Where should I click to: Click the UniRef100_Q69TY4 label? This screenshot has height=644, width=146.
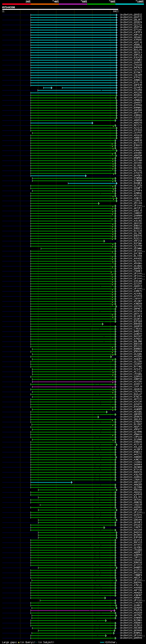(131, 113)
